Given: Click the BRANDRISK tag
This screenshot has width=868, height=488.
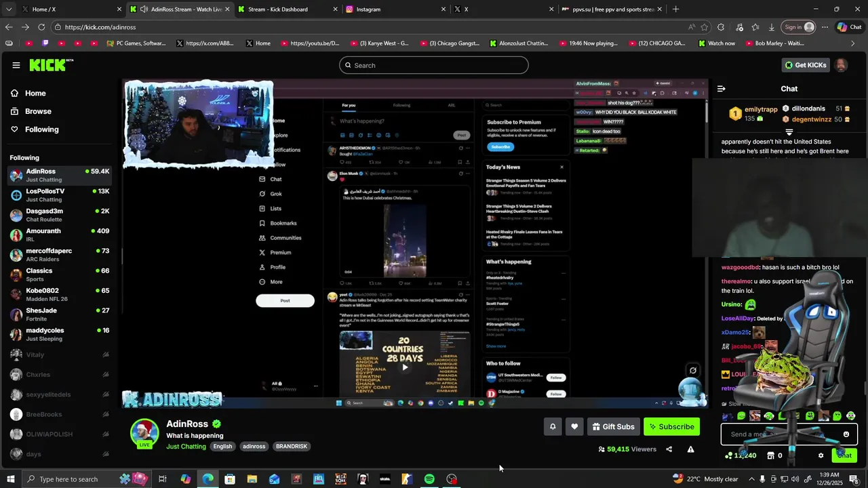Looking at the screenshot, I should [x=292, y=447].
